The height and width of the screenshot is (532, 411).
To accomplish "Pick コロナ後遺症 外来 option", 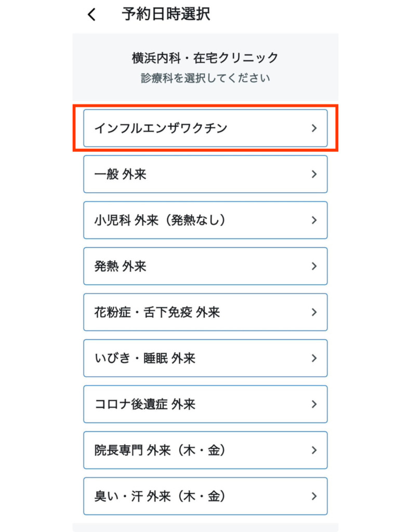I will [x=205, y=404].
